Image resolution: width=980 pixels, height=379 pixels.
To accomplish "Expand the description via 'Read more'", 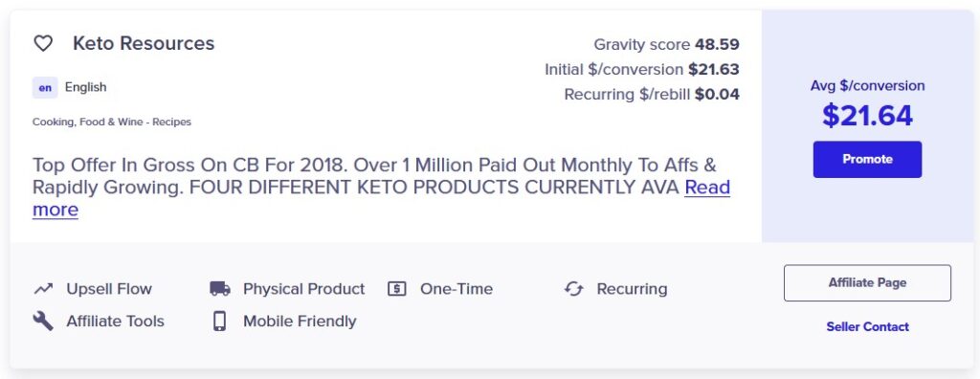I will click(x=381, y=198).
